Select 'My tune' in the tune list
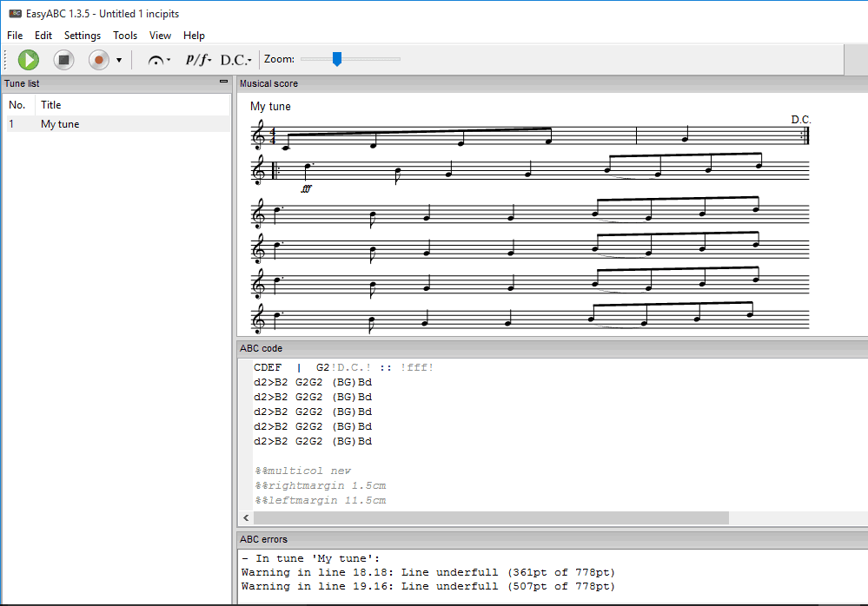 click(x=118, y=124)
